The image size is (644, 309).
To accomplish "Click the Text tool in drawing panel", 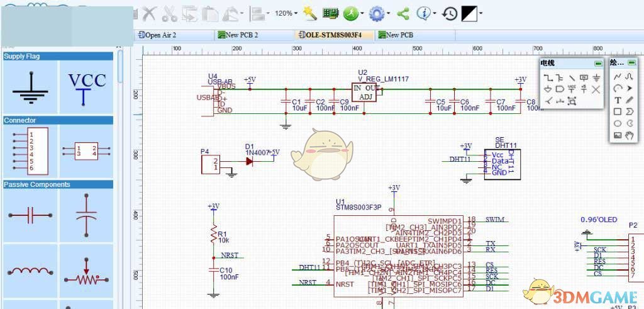I will (x=618, y=100).
